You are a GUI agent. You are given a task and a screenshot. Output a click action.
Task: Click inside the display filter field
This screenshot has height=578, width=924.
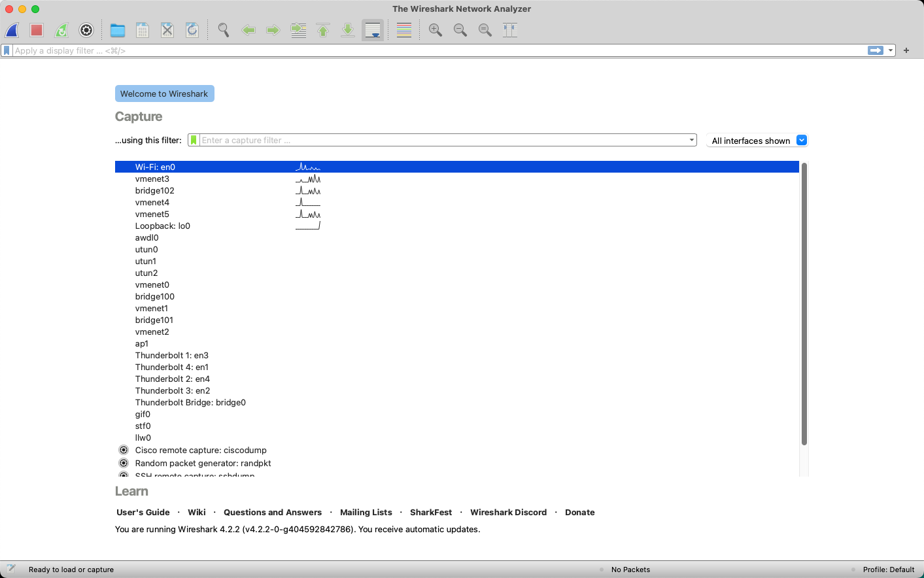point(438,50)
